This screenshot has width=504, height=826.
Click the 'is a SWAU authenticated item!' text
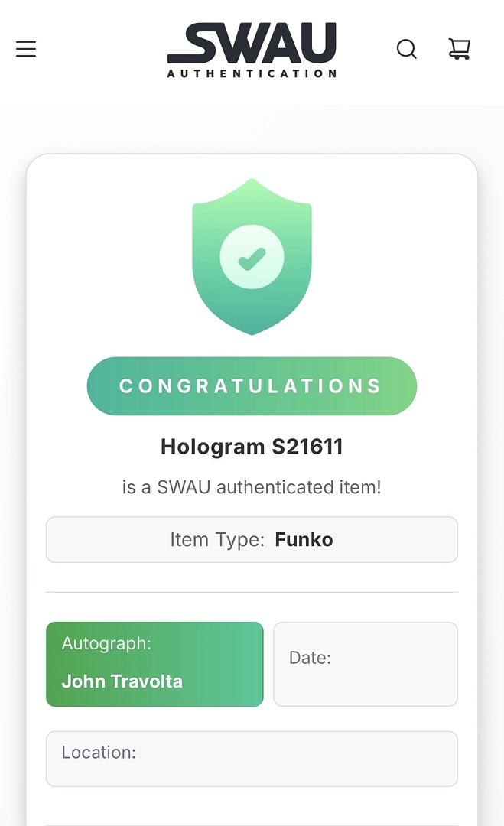[252, 487]
